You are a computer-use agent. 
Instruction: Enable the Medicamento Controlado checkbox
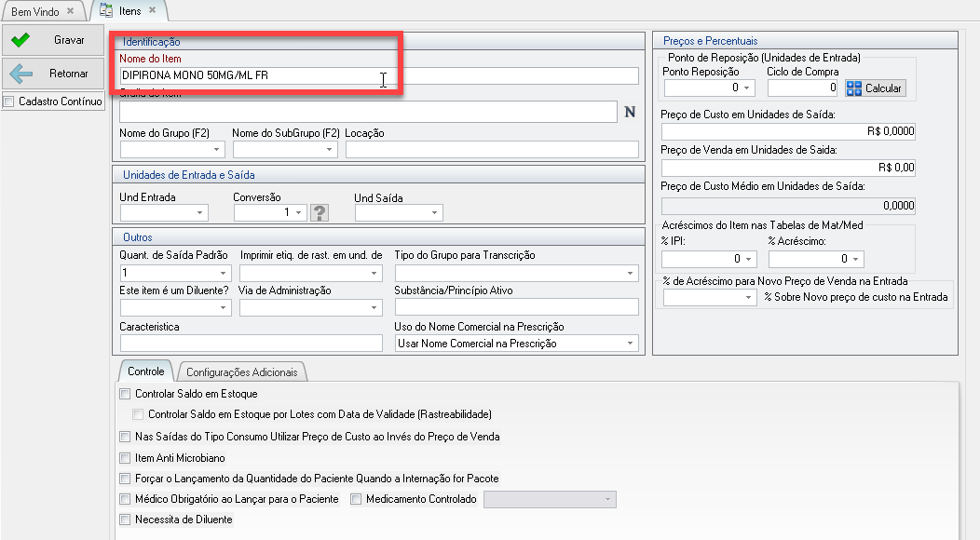point(356,500)
